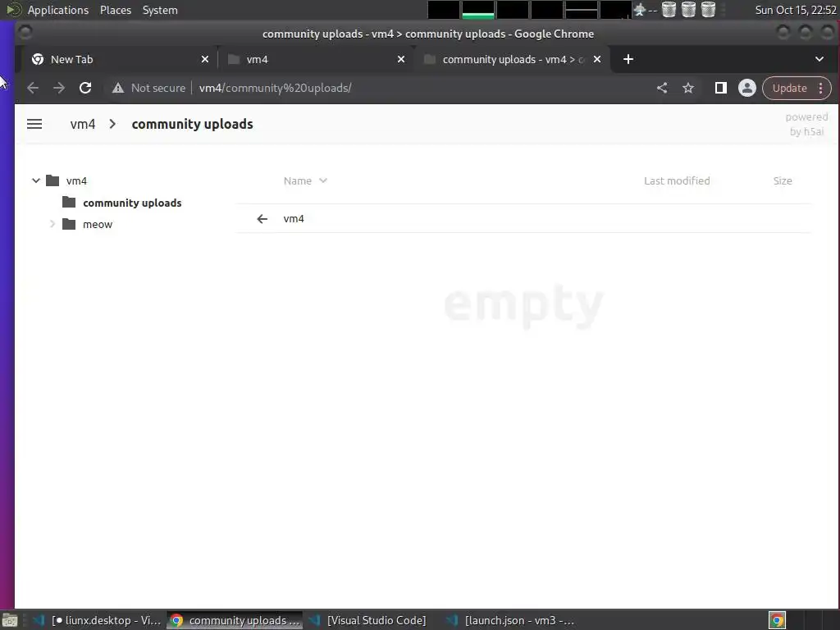Switch to the vm4 tab
This screenshot has width=840, height=630.
coord(316,59)
